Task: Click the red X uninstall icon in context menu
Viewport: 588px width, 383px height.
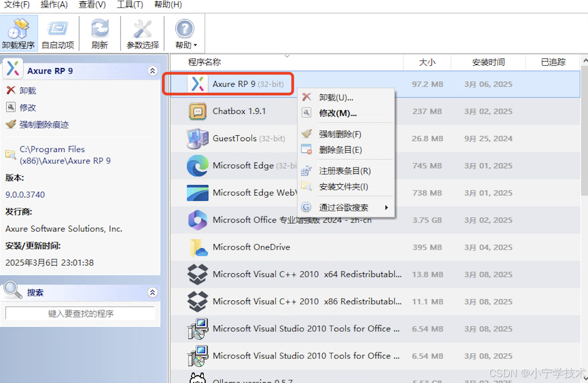Action: (x=307, y=97)
